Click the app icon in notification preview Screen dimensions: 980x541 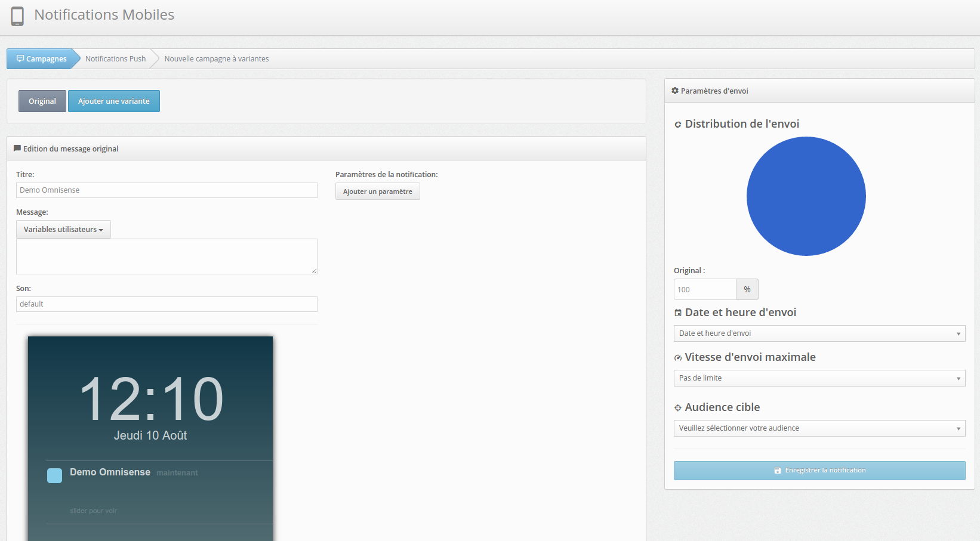[54, 475]
